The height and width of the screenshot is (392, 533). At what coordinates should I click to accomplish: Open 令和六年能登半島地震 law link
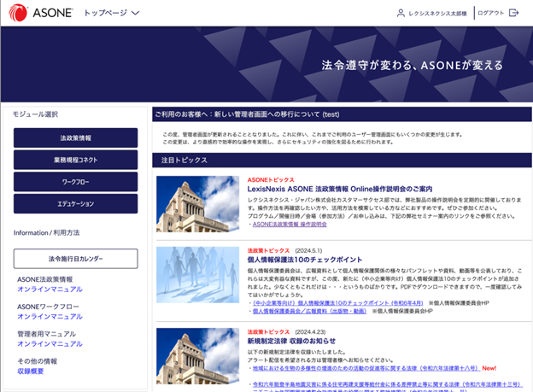click(387, 384)
